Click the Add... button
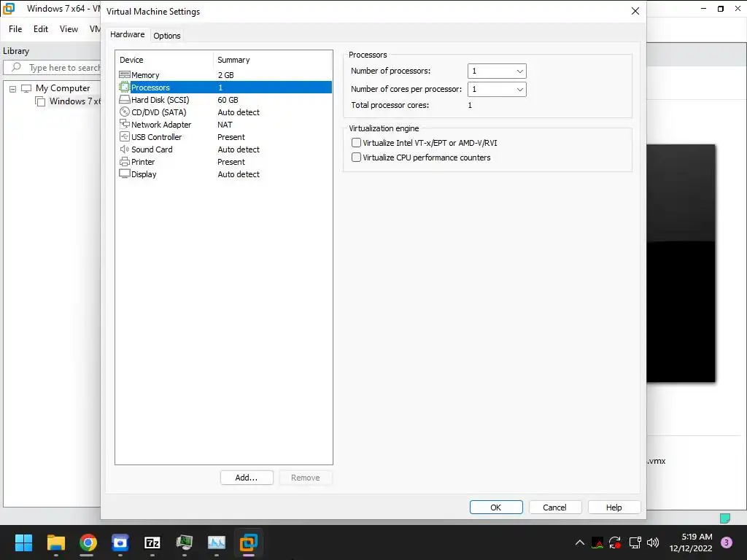747x560 pixels. click(247, 478)
